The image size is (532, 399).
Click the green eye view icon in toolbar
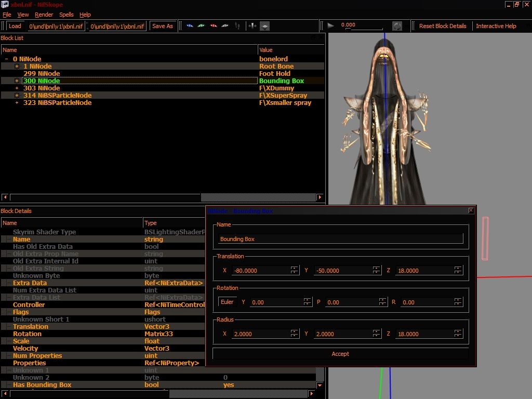(x=201, y=26)
